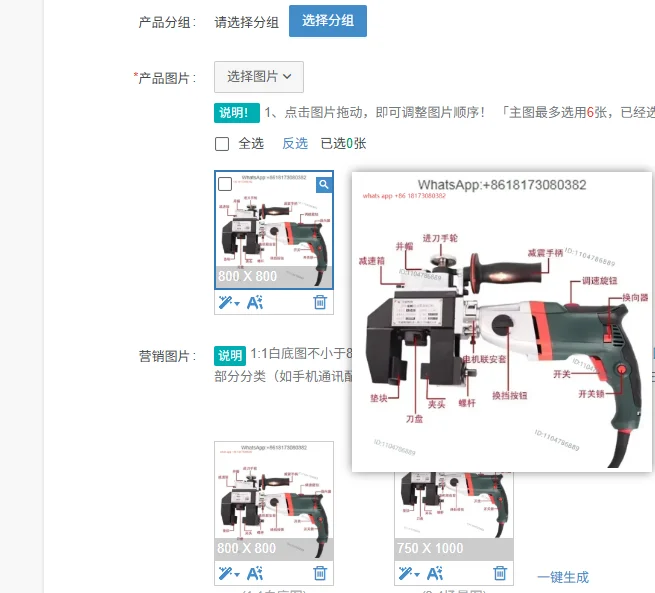Click the 反选 link
655x593 pixels.
pyautogui.click(x=295, y=144)
